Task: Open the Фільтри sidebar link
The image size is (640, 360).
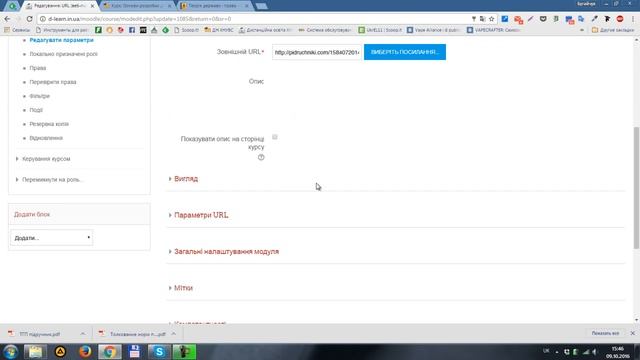Action: (x=39, y=96)
